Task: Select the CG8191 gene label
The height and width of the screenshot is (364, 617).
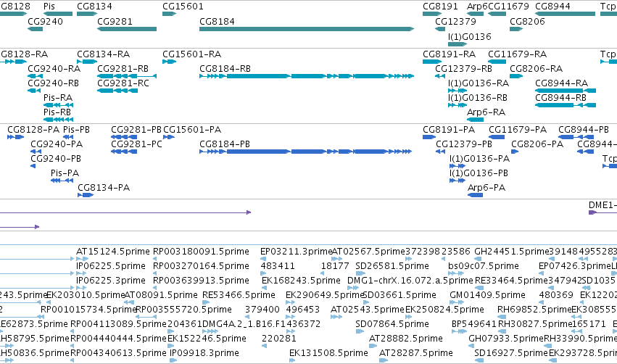Action: [x=440, y=7]
